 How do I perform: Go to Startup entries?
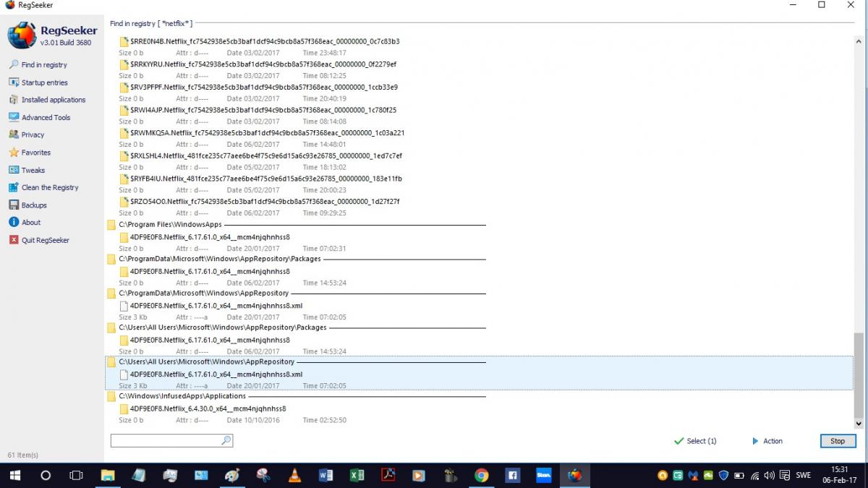coord(44,82)
